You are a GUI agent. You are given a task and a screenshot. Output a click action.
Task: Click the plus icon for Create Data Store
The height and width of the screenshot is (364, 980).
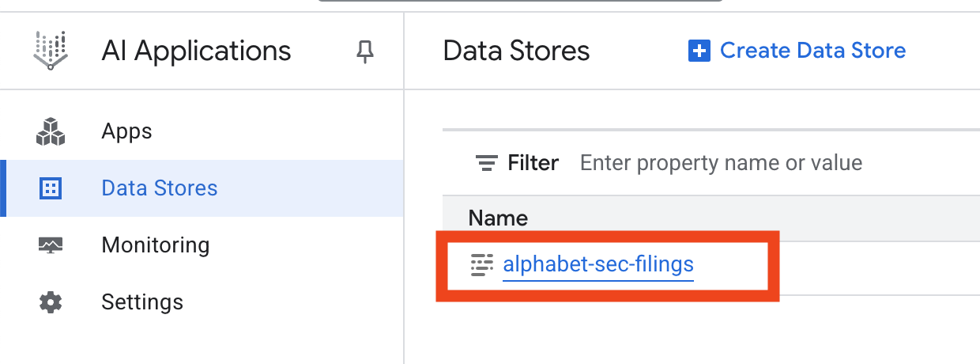click(699, 51)
